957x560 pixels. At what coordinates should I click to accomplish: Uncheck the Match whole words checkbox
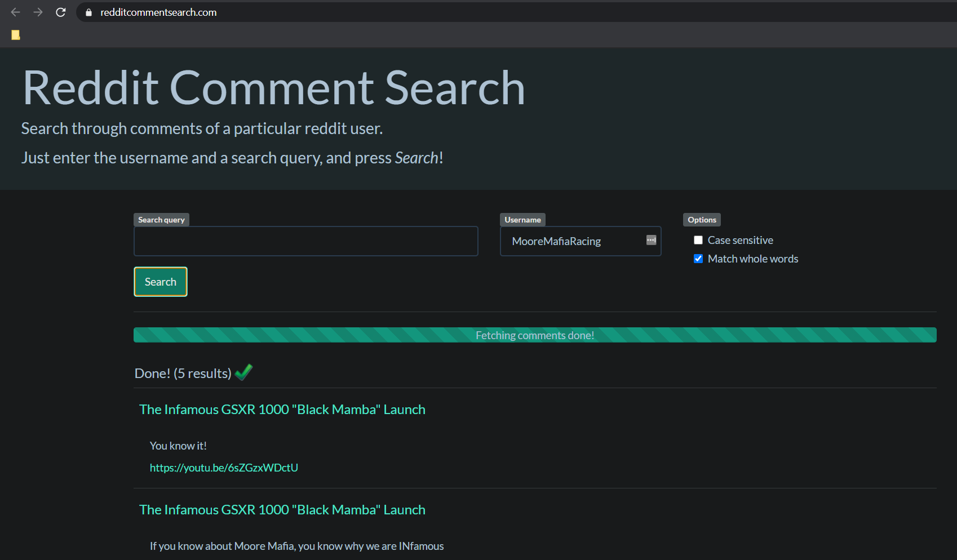[x=698, y=259]
